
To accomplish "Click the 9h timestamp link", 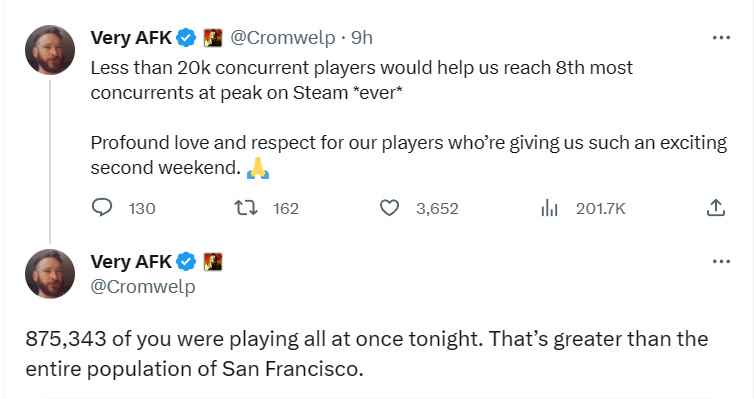I will click(x=362, y=37).
